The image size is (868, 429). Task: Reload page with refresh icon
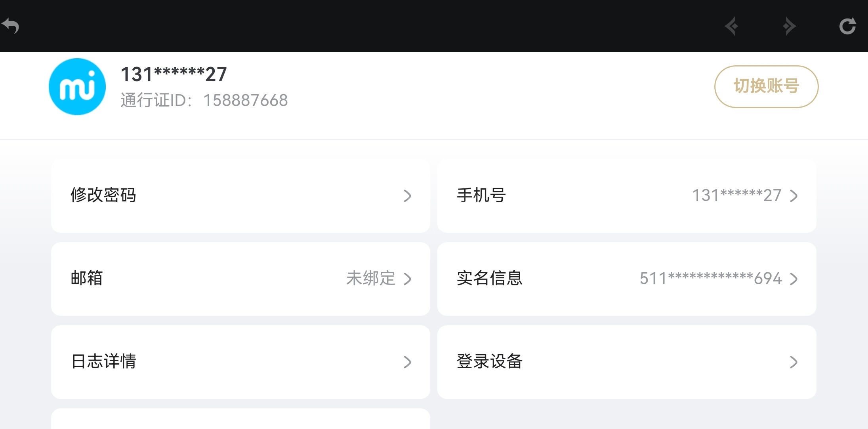click(x=847, y=26)
